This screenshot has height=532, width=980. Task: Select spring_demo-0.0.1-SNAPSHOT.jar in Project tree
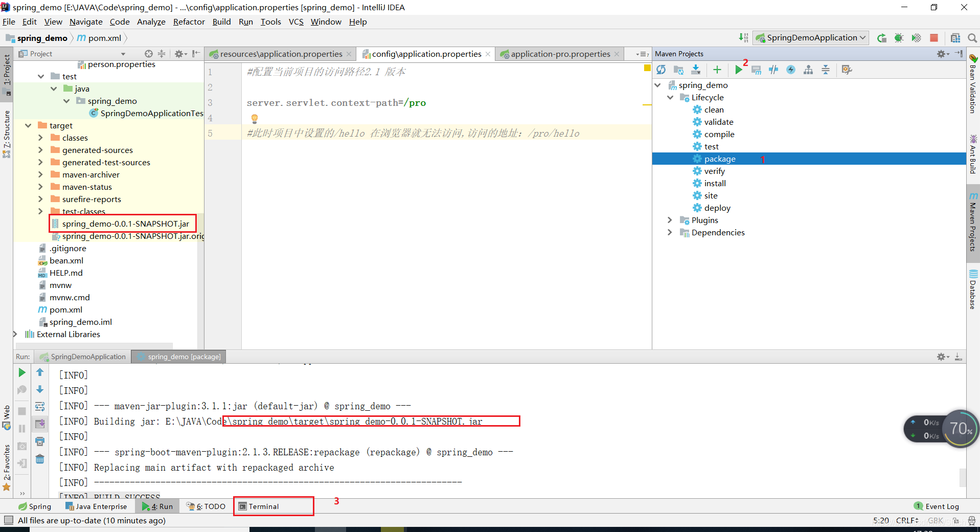coord(125,224)
